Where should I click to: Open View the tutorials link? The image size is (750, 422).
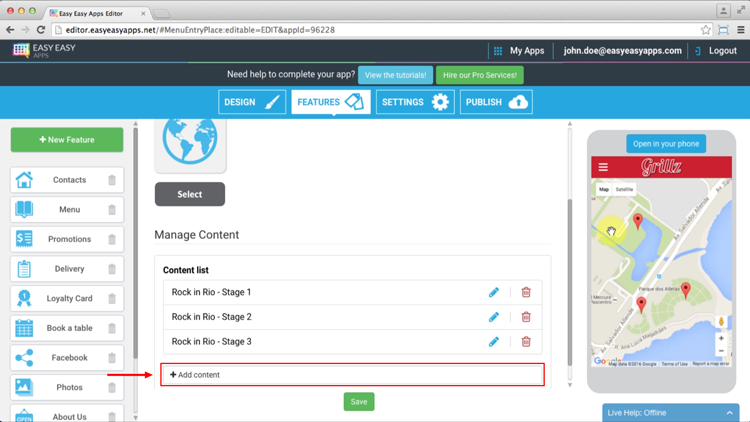point(396,75)
